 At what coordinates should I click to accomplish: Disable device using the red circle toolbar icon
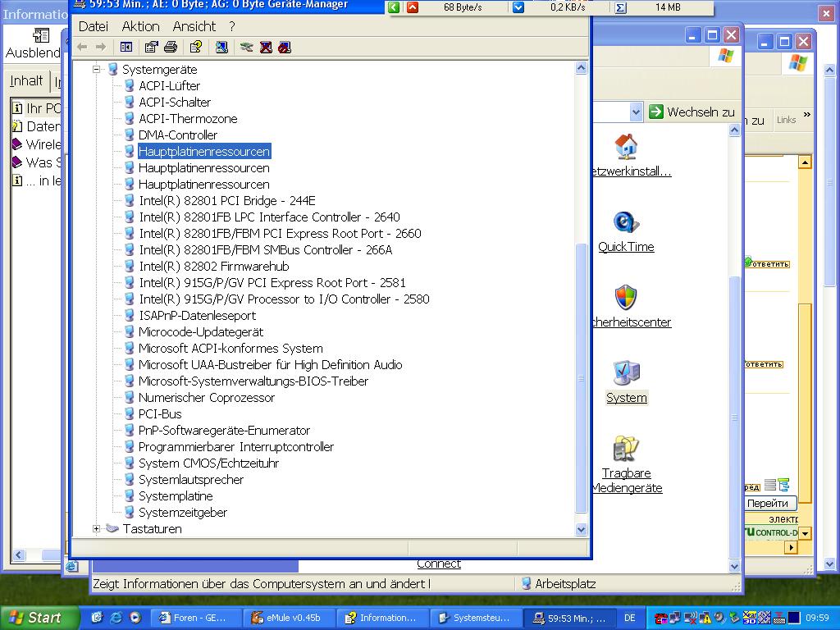click(x=285, y=47)
